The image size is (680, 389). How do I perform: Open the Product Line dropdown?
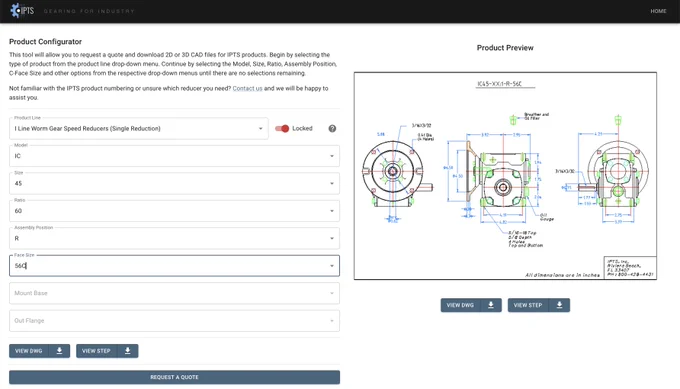pyautogui.click(x=139, y=128)
